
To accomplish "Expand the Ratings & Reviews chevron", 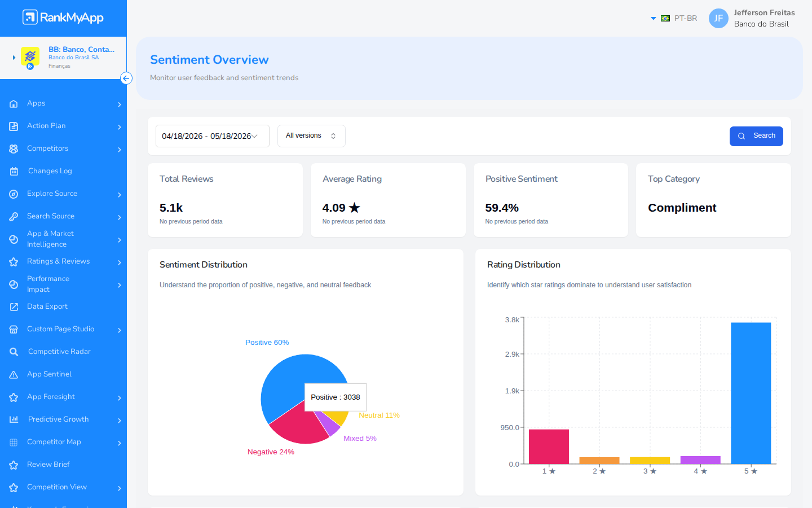I will coord(120,262).
